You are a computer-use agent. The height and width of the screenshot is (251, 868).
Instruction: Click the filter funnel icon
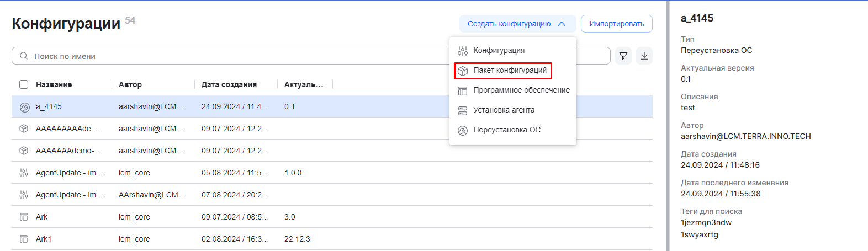click(623, 56)
